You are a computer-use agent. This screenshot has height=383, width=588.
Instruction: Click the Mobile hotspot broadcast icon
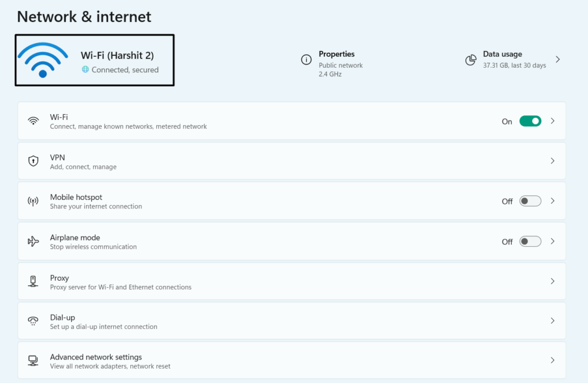(x=33, y=201)
